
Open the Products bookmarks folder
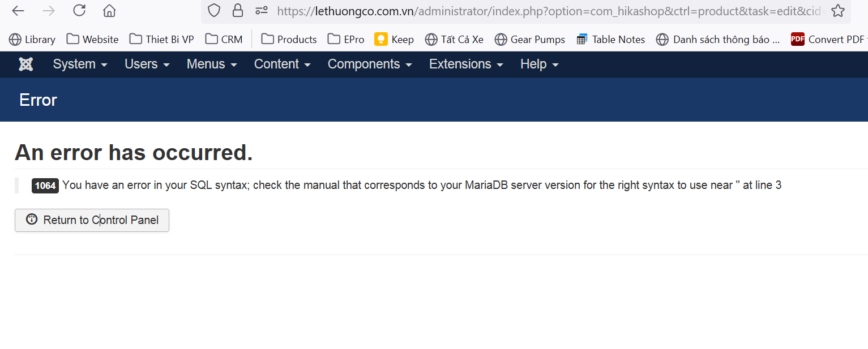point(289,39)
